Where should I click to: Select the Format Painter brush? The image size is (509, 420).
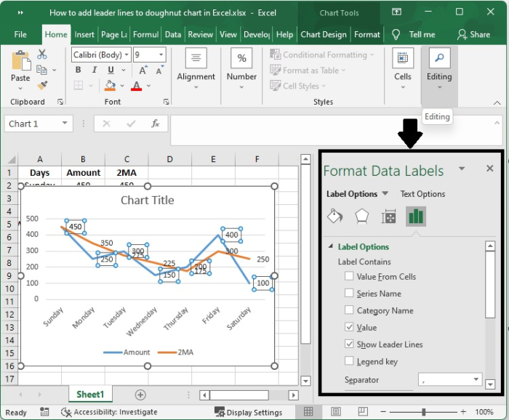click(42, 85)
